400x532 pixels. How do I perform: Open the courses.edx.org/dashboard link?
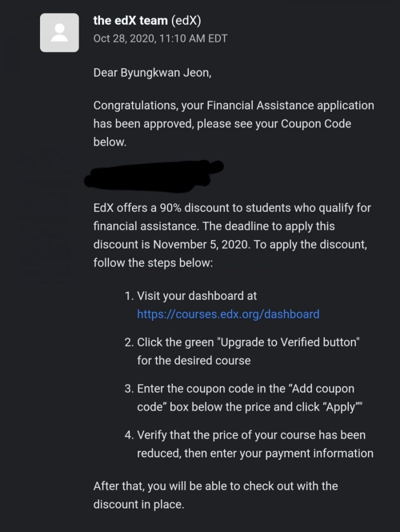228,314
